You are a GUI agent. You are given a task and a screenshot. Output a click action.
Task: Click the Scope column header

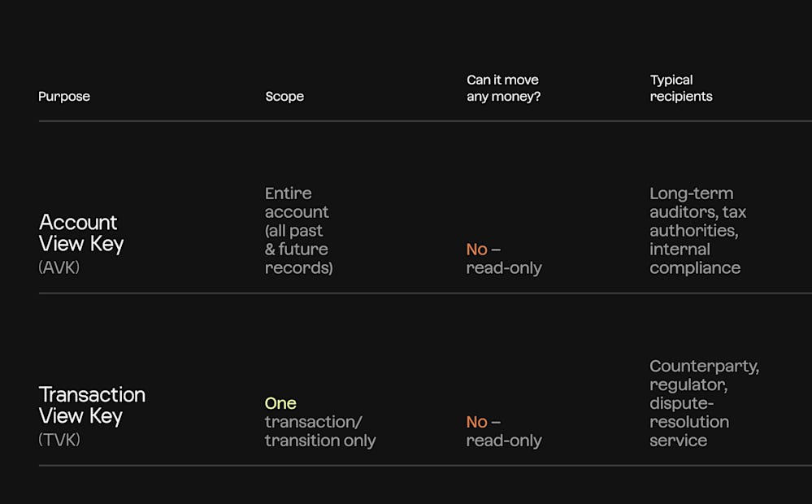(x=284, y=97)
